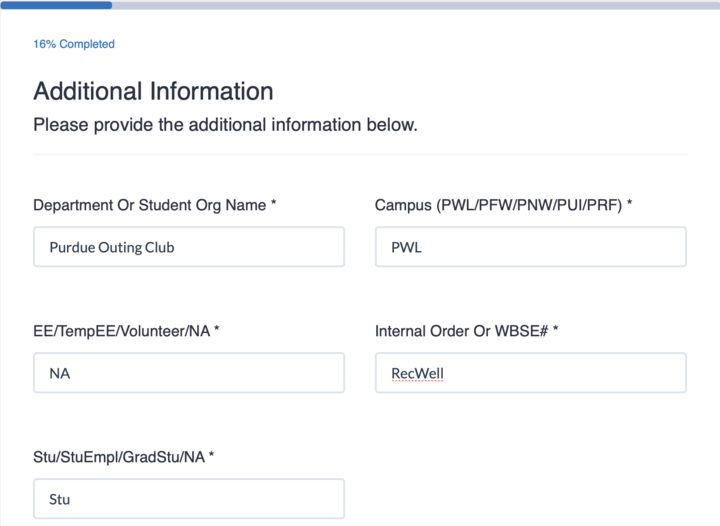Screen dimensions: 720x526
Task: Click the "EE/TempEE/Volunteer/NA" label text
Action: (121, 331)
